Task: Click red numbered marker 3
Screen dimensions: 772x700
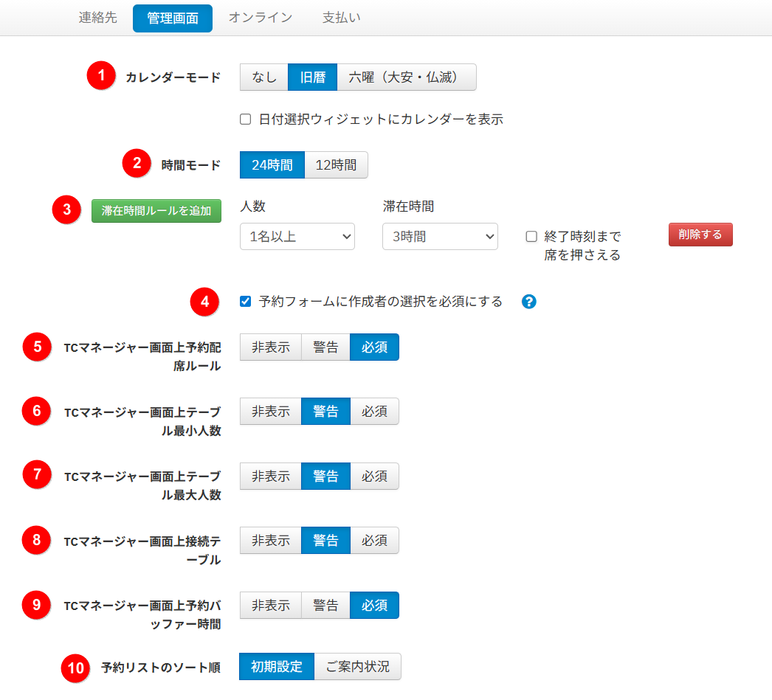Action: 66,209
